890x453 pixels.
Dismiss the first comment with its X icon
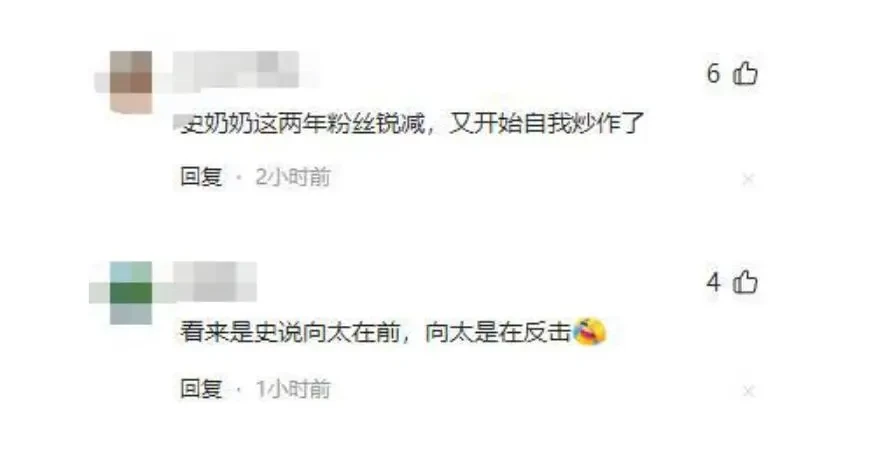(x=748, y=179)
